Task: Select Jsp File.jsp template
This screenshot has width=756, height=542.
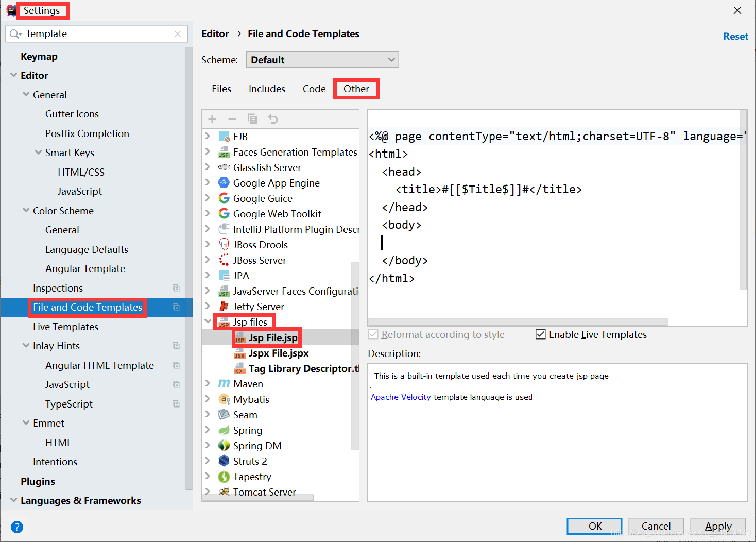Action: point(273,337)
